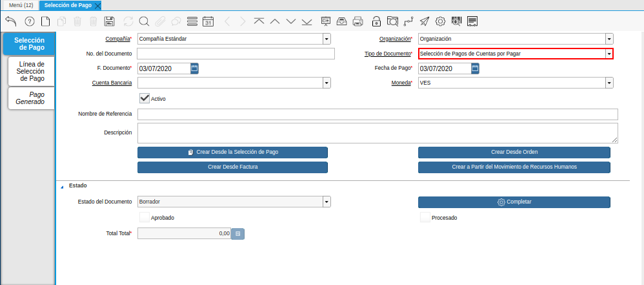This screenshot has width=644, height=285.
Task: Open the help question mark icon
Action: (x=30, y=21)
